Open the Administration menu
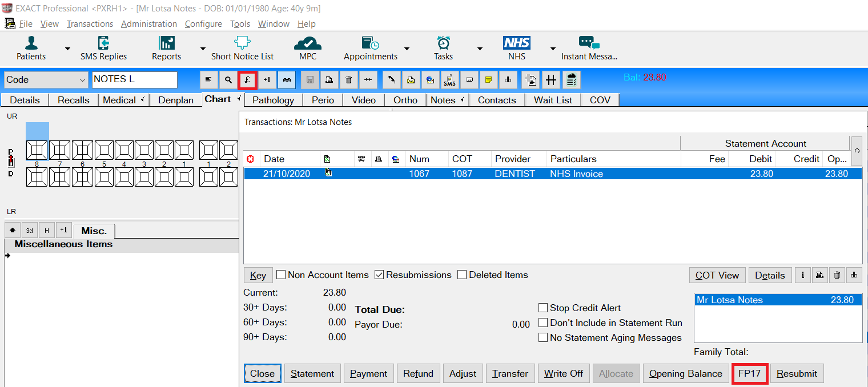The image size is (868, 387). click(x=149, y=24)
